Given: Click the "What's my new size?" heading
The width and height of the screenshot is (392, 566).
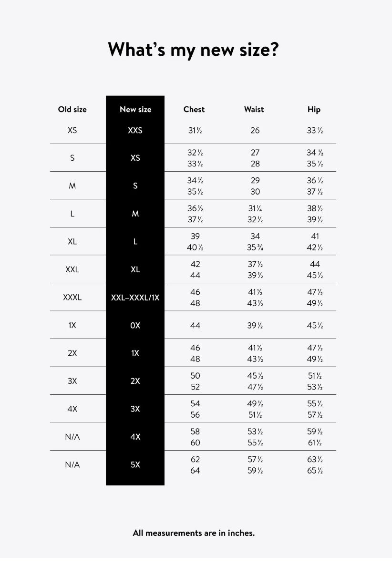Looking at the screenshot, I should 193,49.
